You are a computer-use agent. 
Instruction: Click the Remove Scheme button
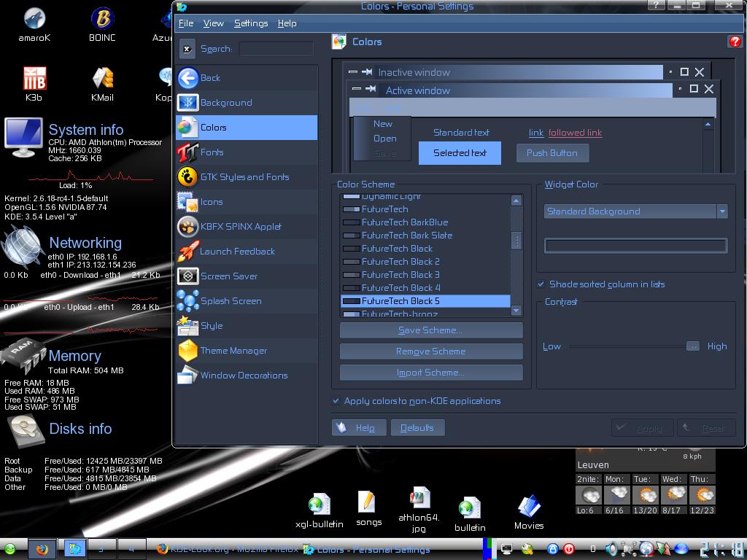[x=431, y=351]
